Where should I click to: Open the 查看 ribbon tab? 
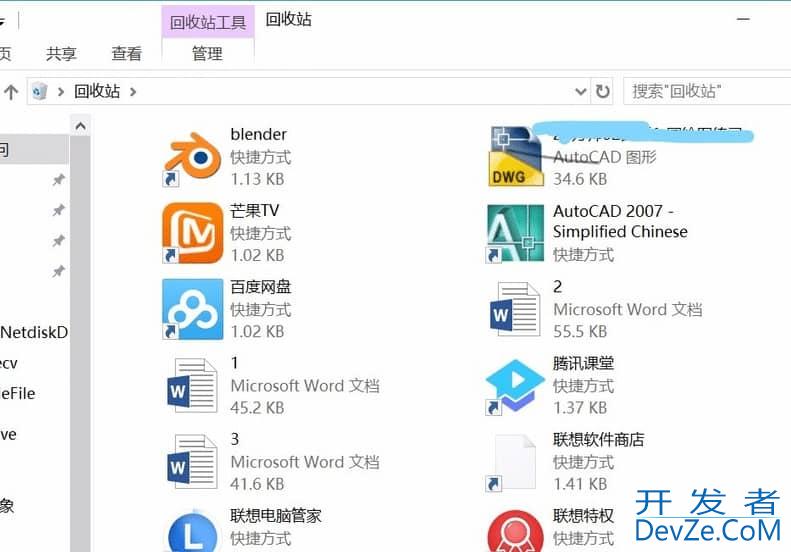click(x=127, y=53)
